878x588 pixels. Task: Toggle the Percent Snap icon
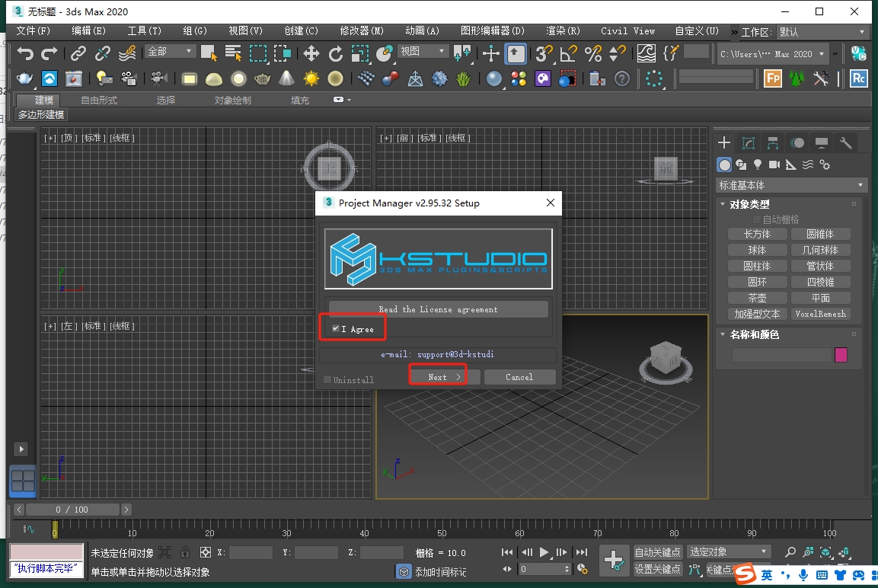click(592, 54)
